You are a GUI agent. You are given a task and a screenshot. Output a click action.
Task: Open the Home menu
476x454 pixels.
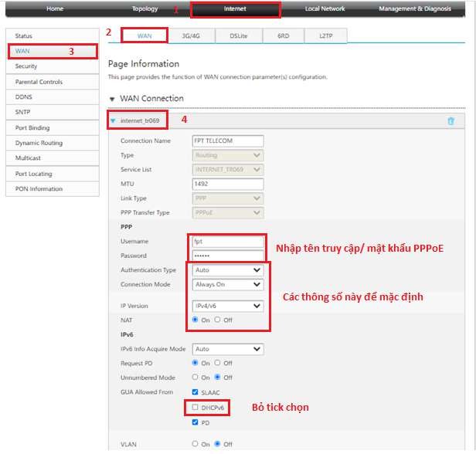[x=55, y=8]
